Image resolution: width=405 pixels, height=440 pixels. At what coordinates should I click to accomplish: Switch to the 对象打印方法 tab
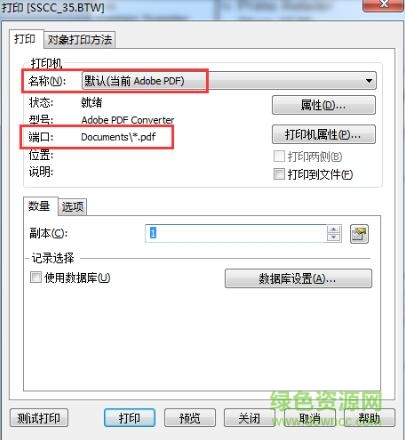[80, 40]
